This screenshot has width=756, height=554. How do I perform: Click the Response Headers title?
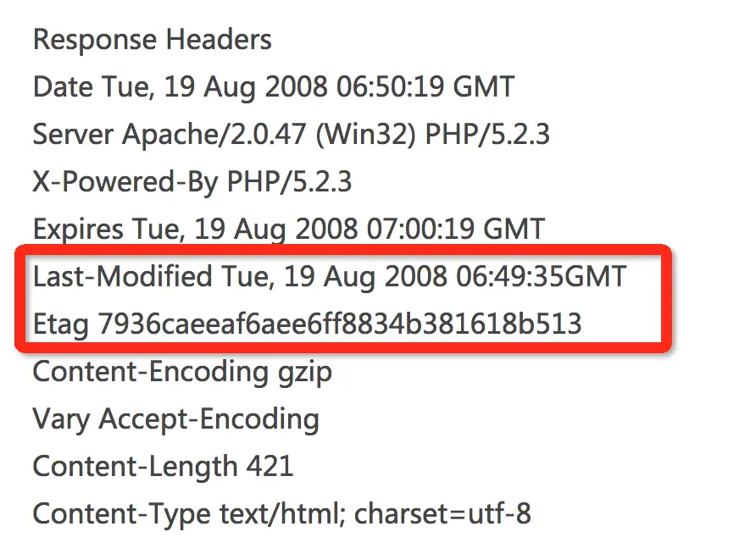153,40
